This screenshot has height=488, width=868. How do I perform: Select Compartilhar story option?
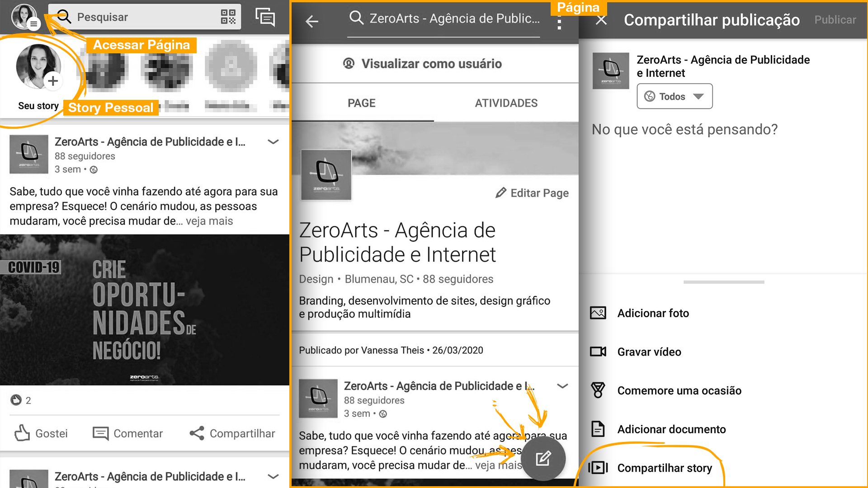click(x=664, y=468)
